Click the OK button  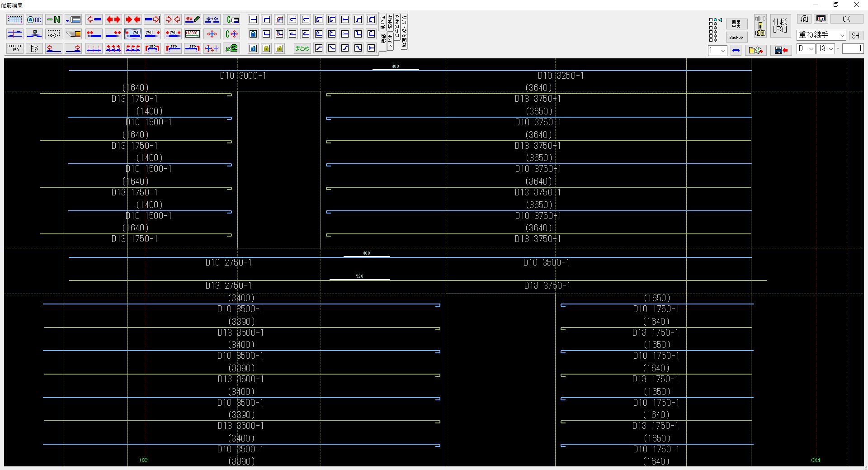click(x=847, y=19)
